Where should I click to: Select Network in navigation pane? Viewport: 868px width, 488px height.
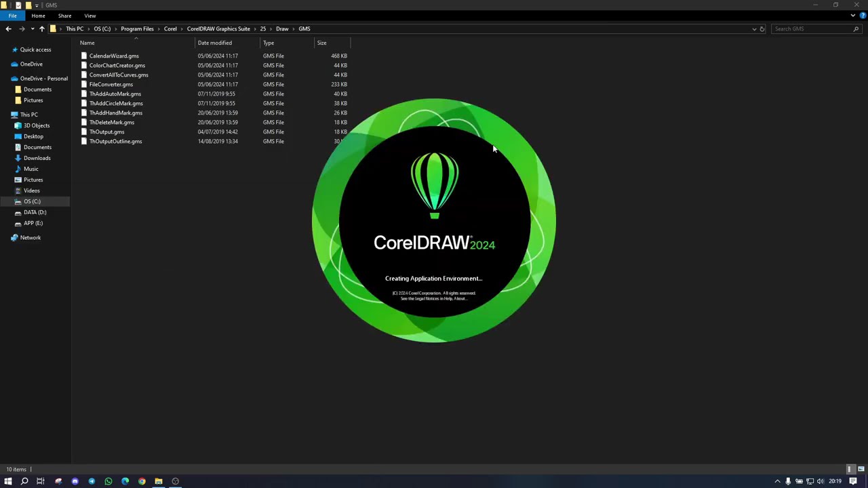coord(31,237)
